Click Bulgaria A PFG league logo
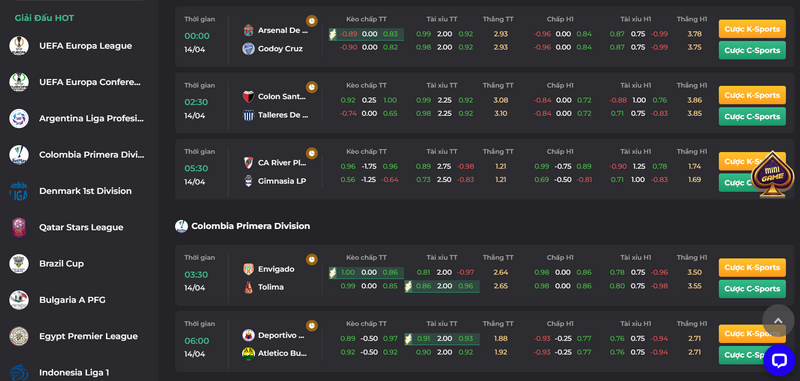Image resolution: width=800 pixels, height=381 pixels. click(19, 300)
